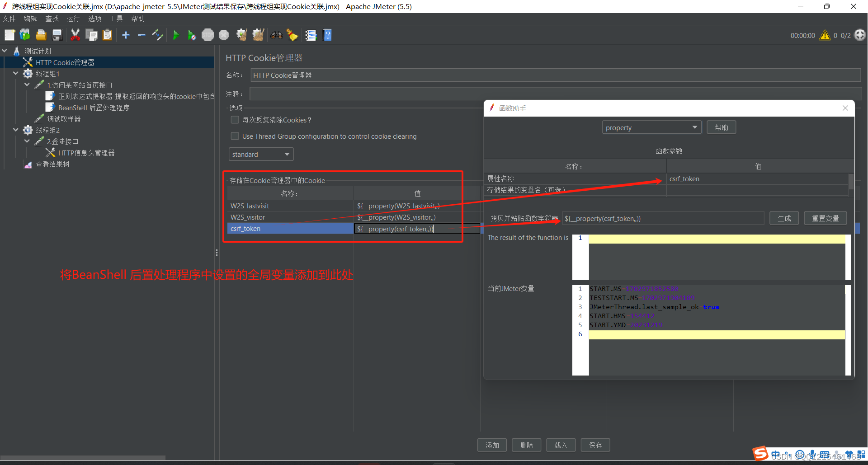The image size is (868, 465).
Task: Click the 生成 button
Action: click(x=784, y=218)
